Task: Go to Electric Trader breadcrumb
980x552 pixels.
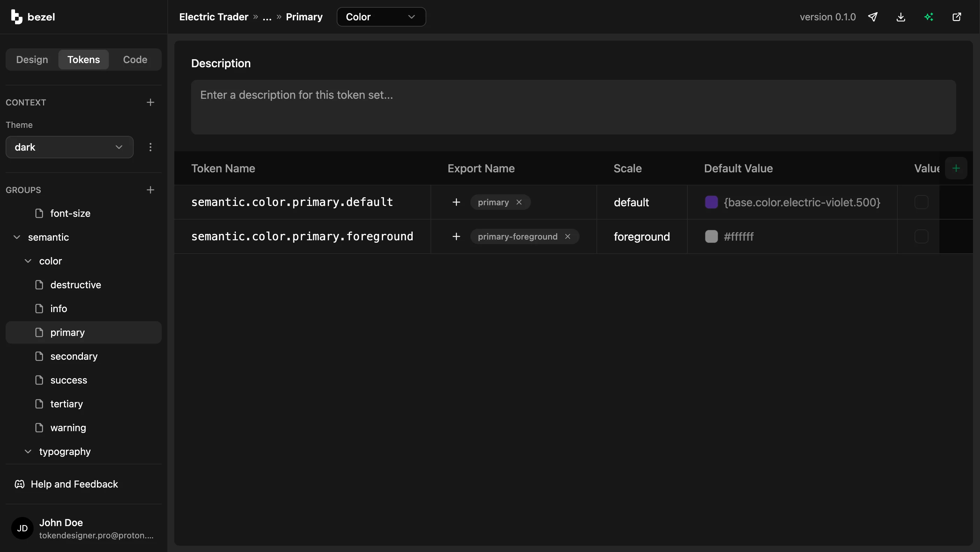Action: [x=214, y=17]
